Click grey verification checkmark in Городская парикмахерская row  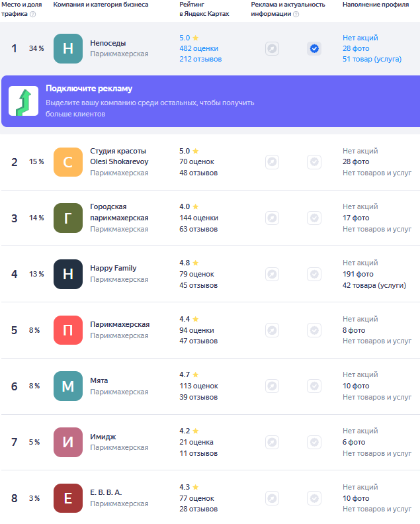314,218
